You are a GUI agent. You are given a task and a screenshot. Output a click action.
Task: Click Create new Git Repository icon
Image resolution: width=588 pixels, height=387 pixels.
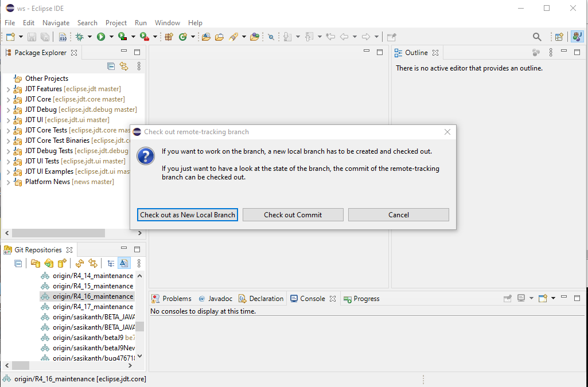pyautogui.click(x=63, y=263)
